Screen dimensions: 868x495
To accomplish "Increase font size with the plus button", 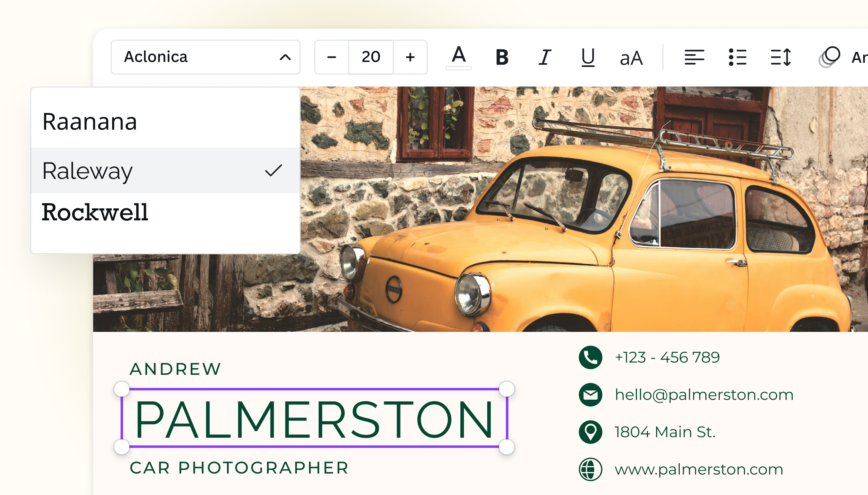I will (x=410, y=57).
